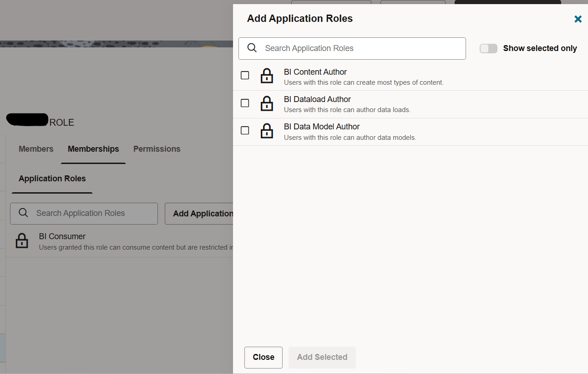Click the Close button in the dialog

[x=264, y=357]
